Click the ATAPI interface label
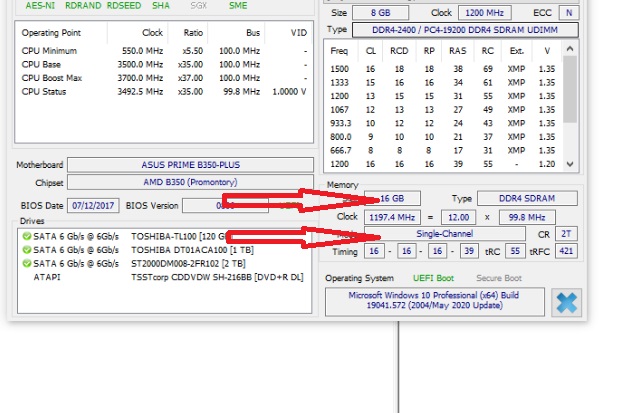This screenshot has width=629, height=413. pyautogui.click(x=47, y=277)
